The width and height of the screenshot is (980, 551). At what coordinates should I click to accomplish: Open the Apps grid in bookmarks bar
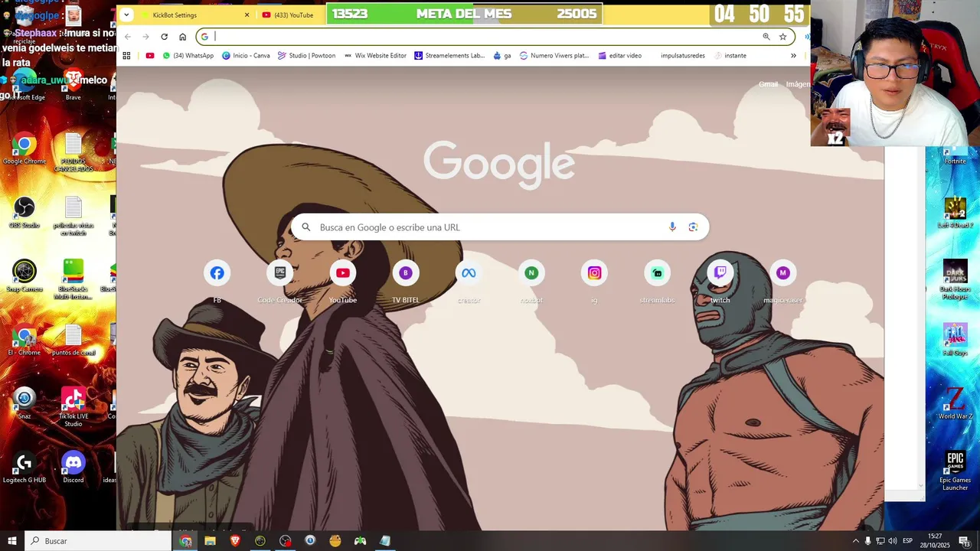pos(126,55)
